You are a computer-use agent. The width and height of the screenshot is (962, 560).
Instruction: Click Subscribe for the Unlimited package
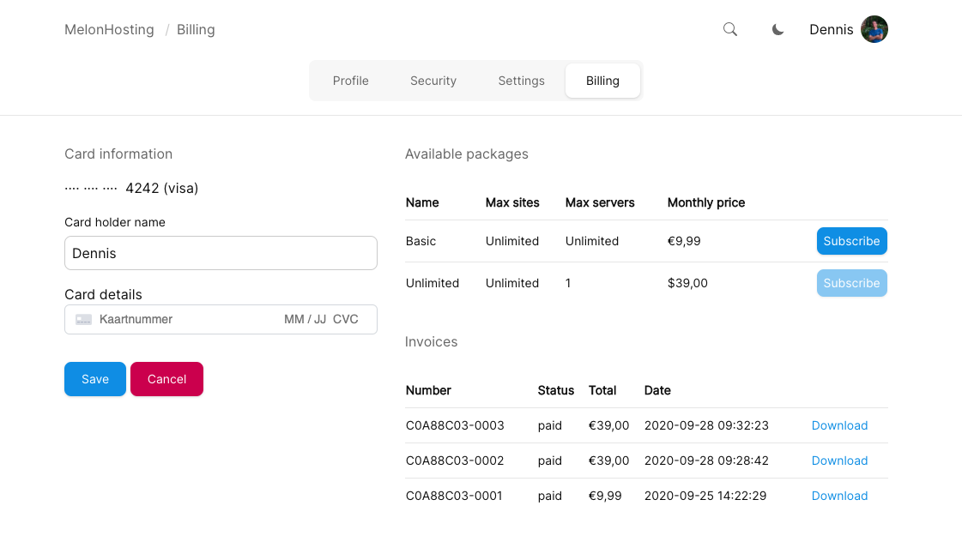[x=851, y=283]
